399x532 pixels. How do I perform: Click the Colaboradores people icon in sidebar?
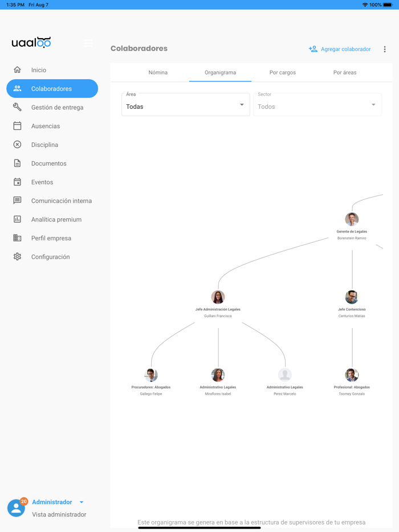[17, 88]
